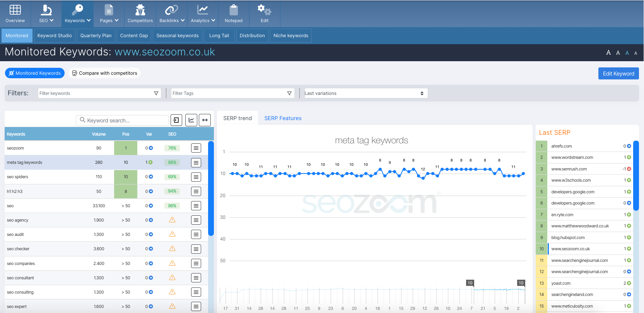Open the Edit gears icon
Viewport: 644px width, 313px height.
pos(265,14)
